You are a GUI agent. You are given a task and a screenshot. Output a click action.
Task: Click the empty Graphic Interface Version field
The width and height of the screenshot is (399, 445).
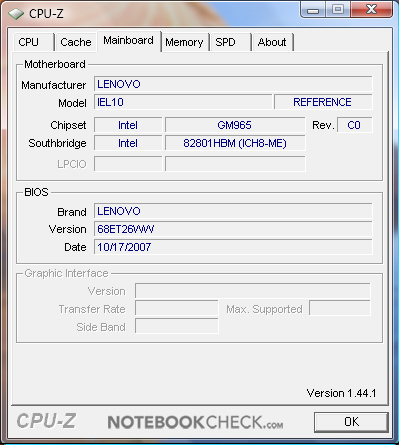pyautogui.click(x=253, y=291)
